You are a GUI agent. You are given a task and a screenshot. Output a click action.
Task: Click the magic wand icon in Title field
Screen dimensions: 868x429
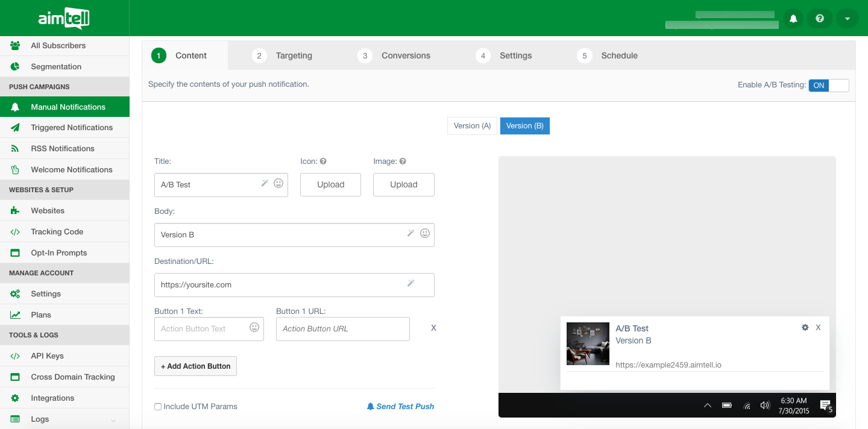coord(265,183)
